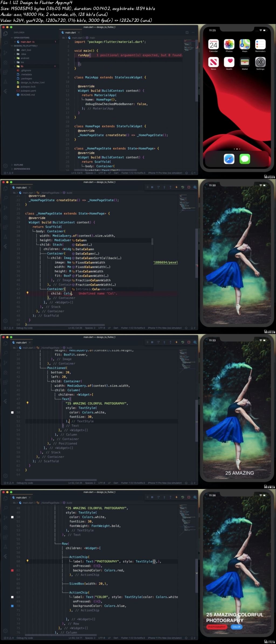The height and width of the screenshot is (644, 276).
Task: Tap the blue COLOR chip in app
Action: pyautogui.click(x=236, y=627)
